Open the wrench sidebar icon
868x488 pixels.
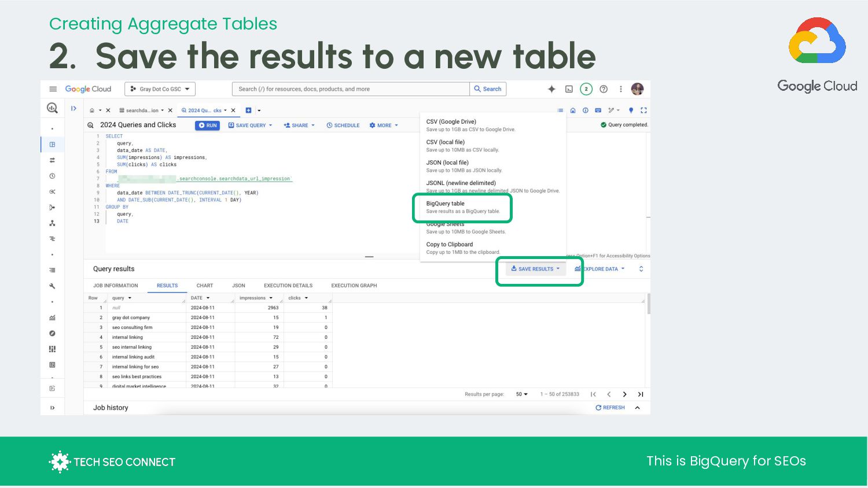coord(52,286)
